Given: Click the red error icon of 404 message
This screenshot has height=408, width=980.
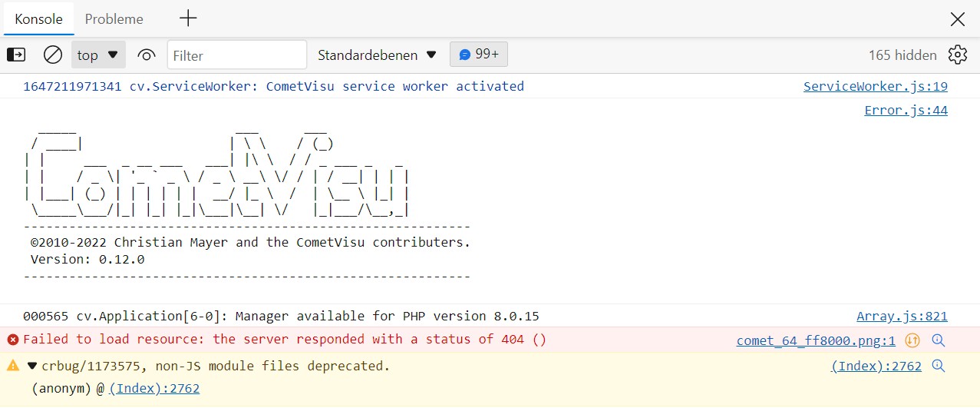Looking at the screenshot, I should (x=13, y=340).
